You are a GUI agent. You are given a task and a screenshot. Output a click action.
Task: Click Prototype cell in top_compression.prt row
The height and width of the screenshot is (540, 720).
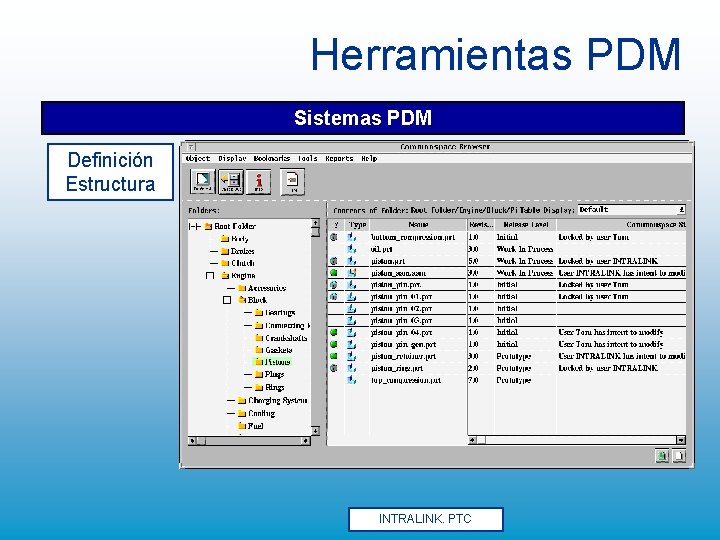(x=513, y=380)
